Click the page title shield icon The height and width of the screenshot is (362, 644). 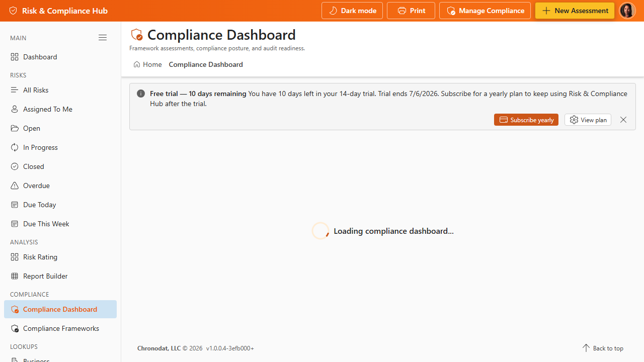click(136, 35)
